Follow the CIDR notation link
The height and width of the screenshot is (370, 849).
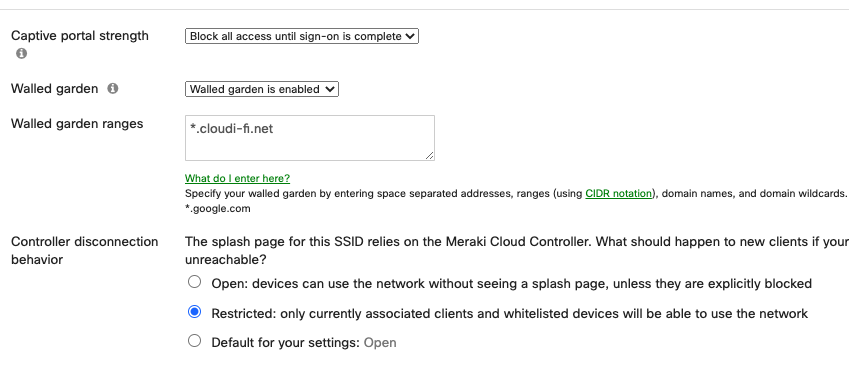[x=618, y=193]
